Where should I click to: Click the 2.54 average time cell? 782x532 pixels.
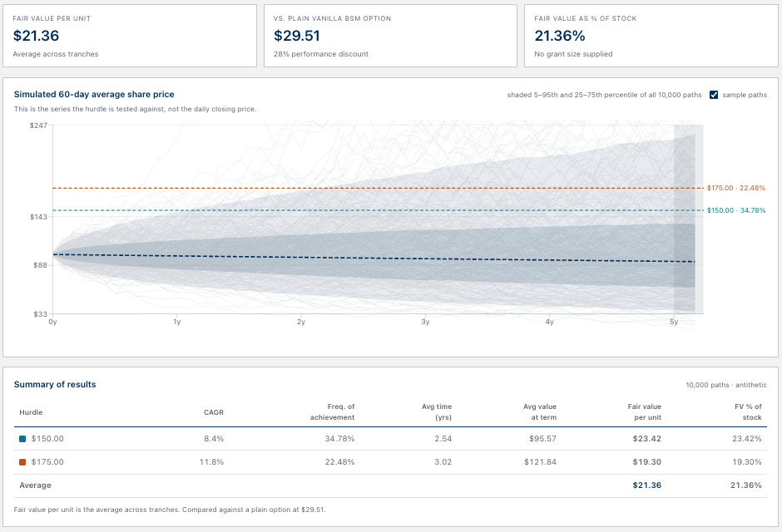(x=443, y=439)
